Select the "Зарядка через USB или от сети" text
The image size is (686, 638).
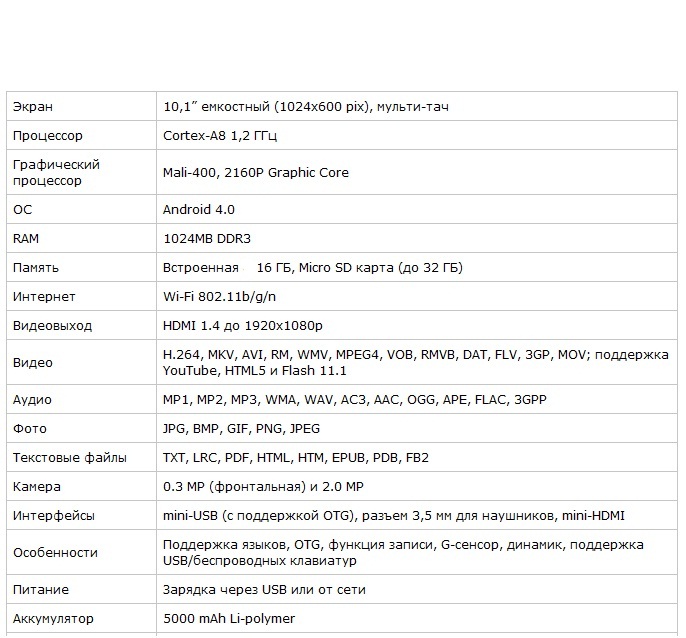click(265, 590)
